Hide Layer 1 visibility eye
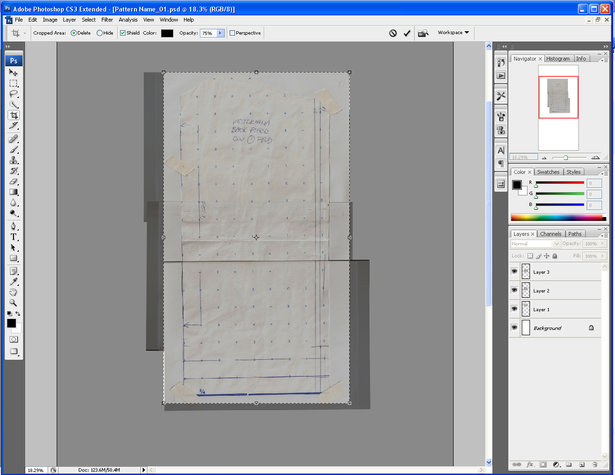This screenshot has height=475, width=615. [x=514, y=309]
